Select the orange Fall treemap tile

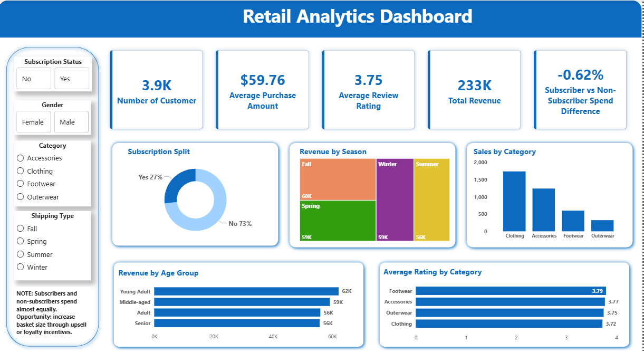pos(338,179)
